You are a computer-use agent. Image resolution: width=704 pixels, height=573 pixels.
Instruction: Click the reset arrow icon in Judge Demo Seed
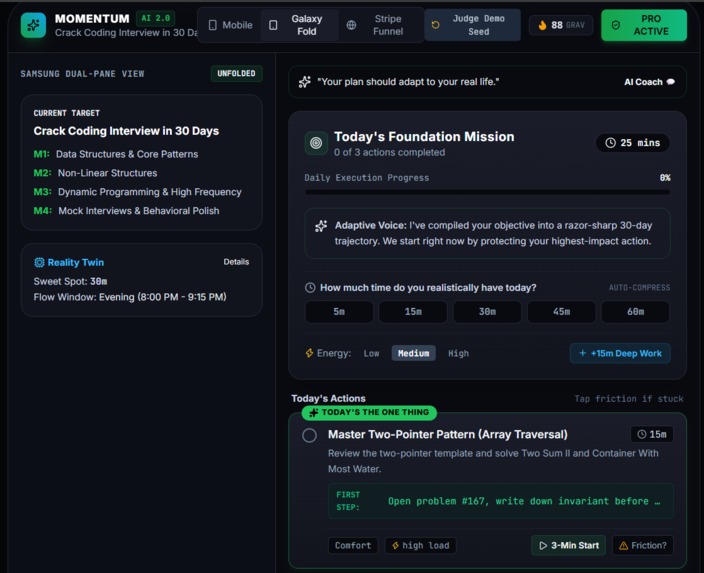coord(436,25)
